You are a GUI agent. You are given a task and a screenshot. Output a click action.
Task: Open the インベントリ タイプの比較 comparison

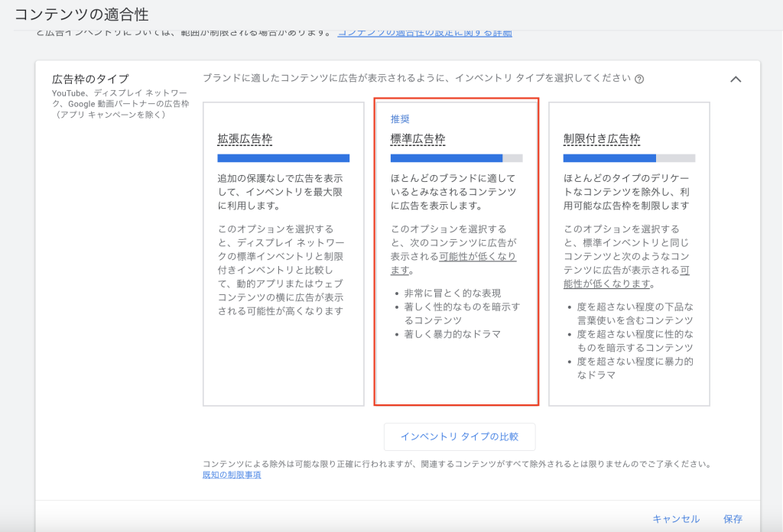pyautogui.click(x=460, y=436)
